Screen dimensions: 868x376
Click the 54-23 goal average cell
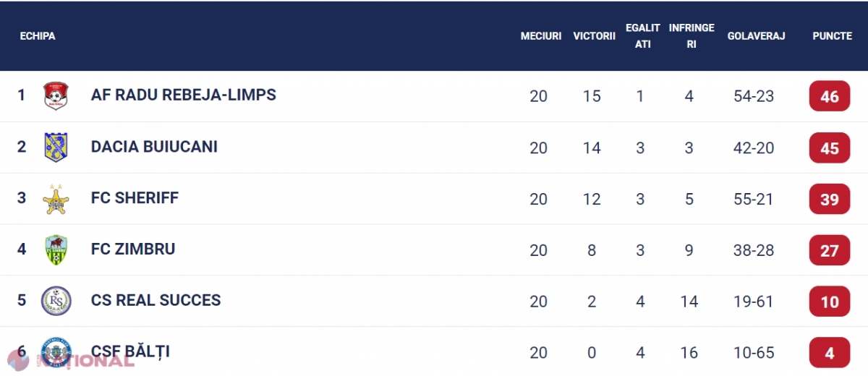[755, 96]
